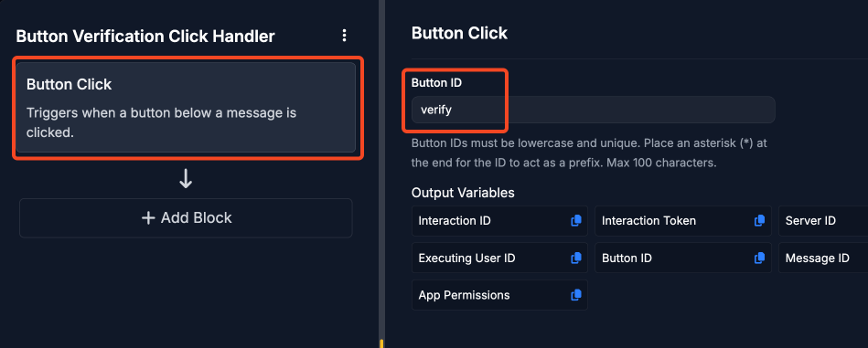868x348 pixels.
Task: Copy the Interaction Token variable
Action: click(x=759, y=220)
